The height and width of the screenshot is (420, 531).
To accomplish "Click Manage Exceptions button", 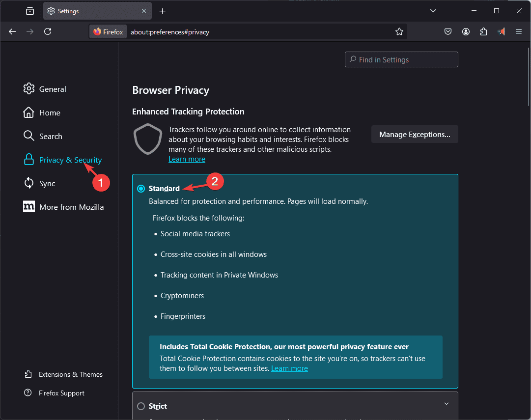I will click(415, 135).
